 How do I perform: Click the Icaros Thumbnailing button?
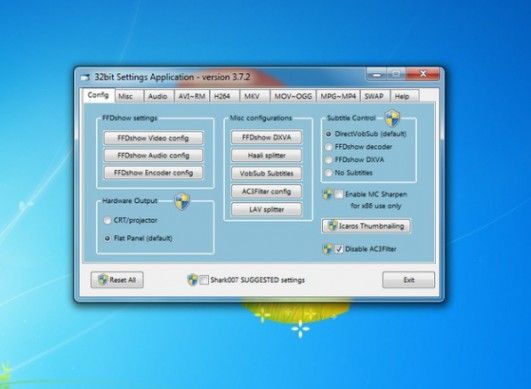(x=366, y=226)
